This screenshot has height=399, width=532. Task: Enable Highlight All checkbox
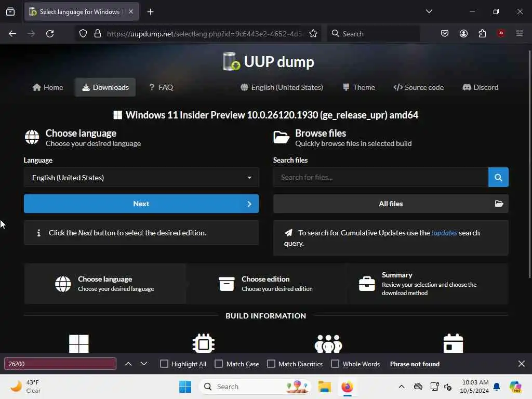[164, 364]
